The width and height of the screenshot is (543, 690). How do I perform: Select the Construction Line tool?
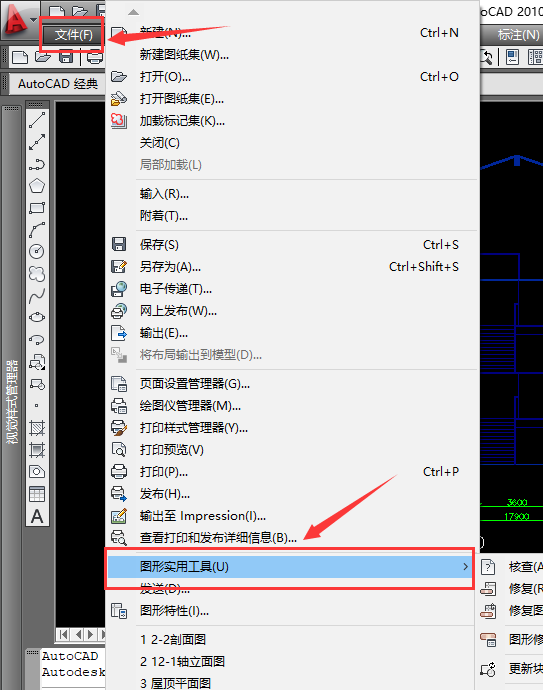(x=37, y=142)
